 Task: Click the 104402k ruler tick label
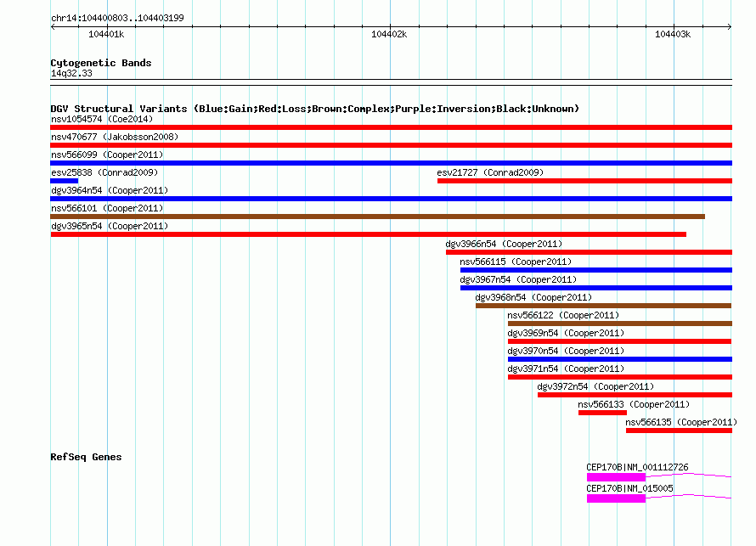point(389,34)
